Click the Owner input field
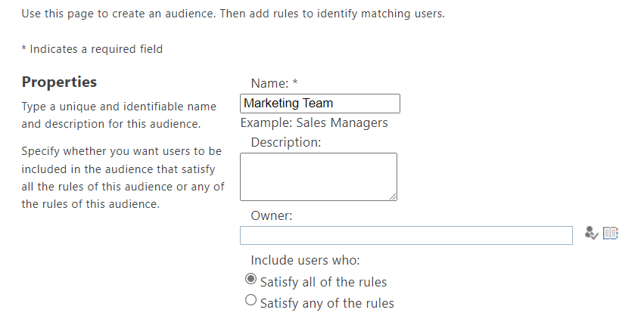 [406, 235]
